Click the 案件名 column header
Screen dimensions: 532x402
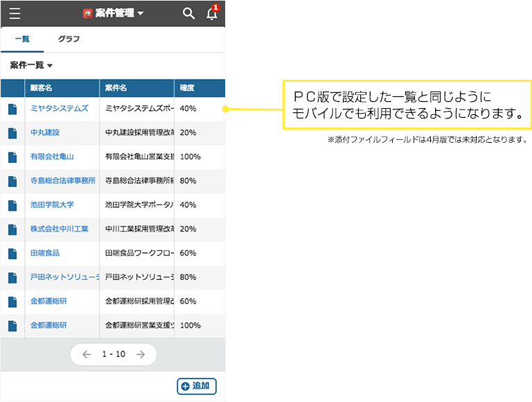(x=136, y=88)
